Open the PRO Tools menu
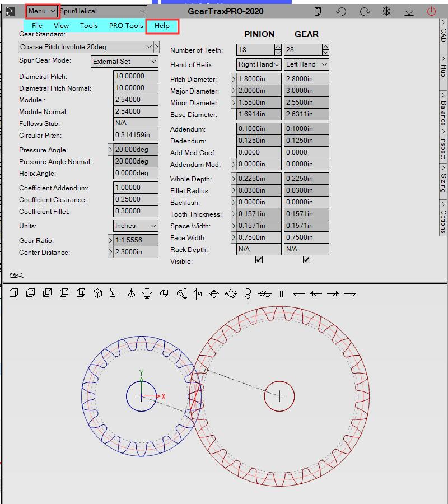This screenshot has width=448, height=504. [126, 26]
